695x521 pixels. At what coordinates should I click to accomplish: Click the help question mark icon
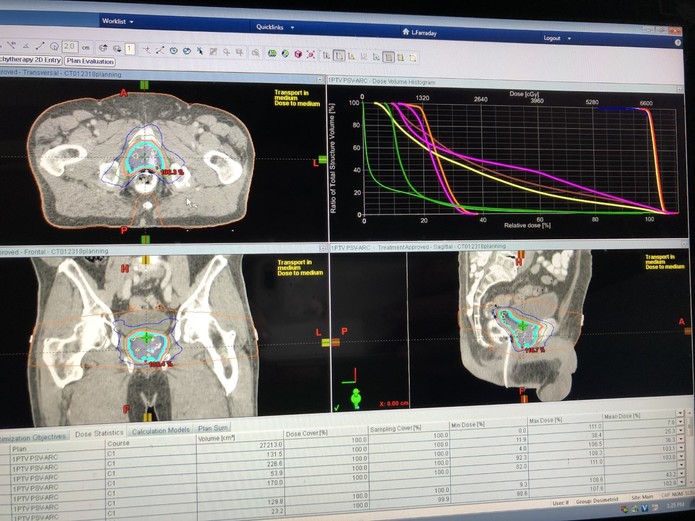click(x=677, y=43)
